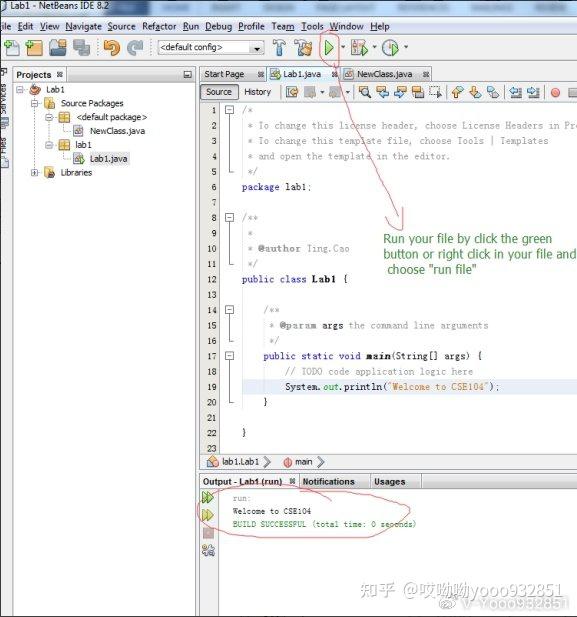Open the default config dropdown

257,48
